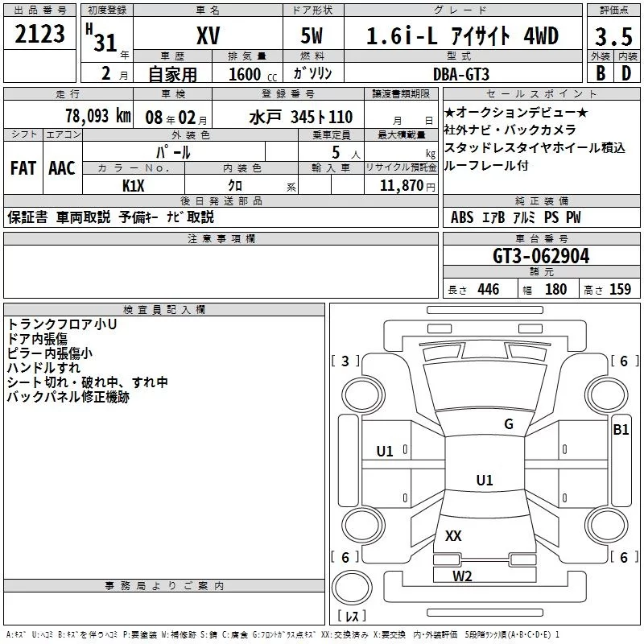
Task: Click the note シート切れ・破れ中、すれ中
Action: coord(88,382)
